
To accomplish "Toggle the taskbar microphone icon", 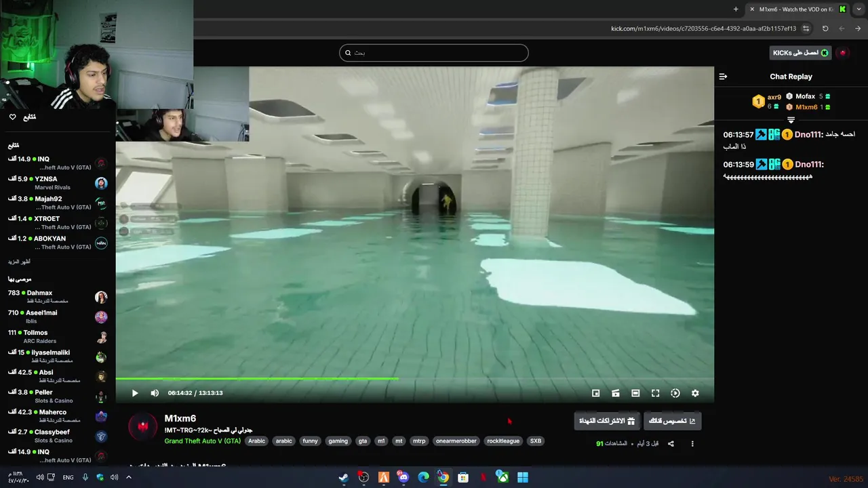I will 85,477.
